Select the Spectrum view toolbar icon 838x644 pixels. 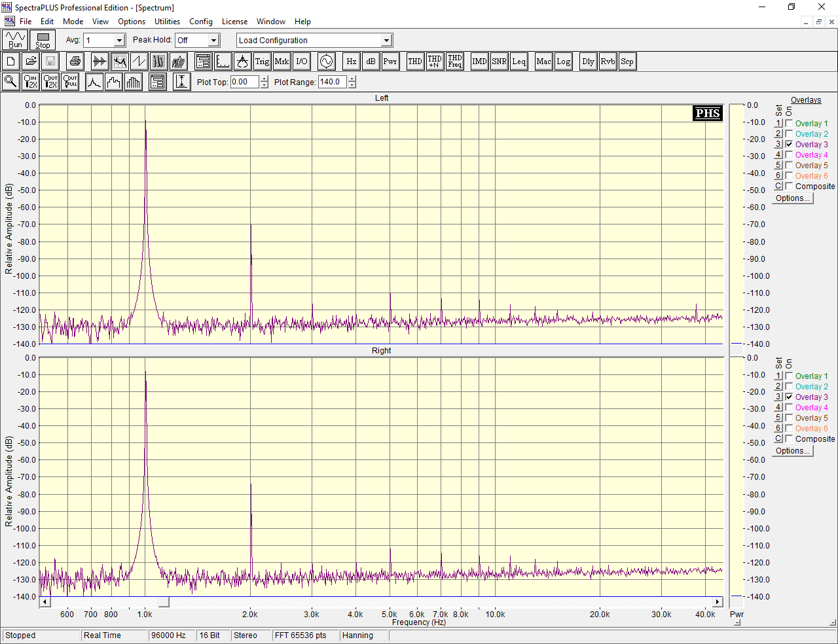[x=119, y=62]
